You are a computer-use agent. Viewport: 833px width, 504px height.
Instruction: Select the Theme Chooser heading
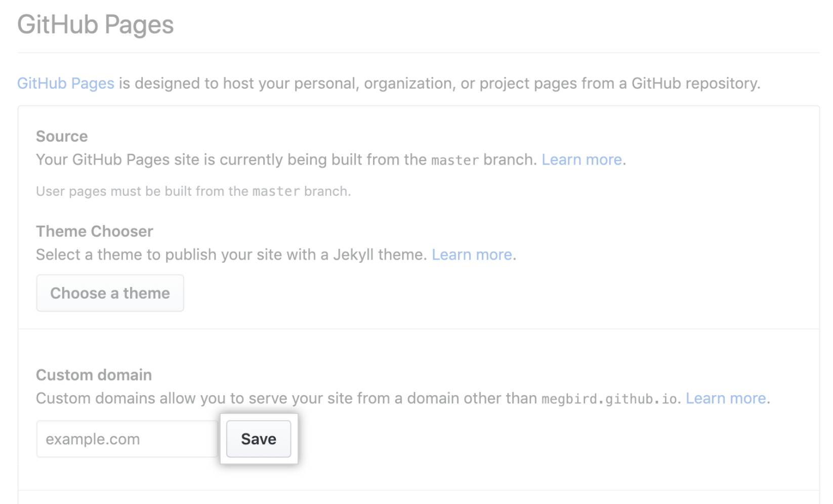[x=95, y=231]
